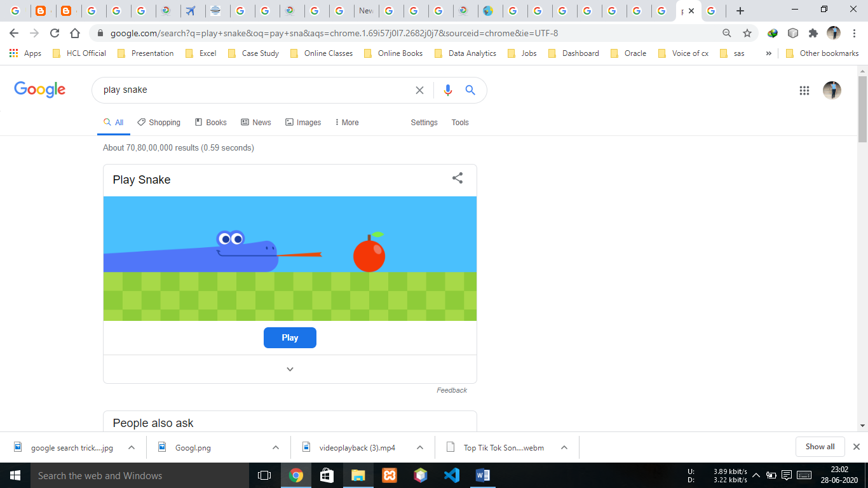This screenshot has height=488, width=868.
Task: Clear the search box with X
Action: (x=419, y=90)
